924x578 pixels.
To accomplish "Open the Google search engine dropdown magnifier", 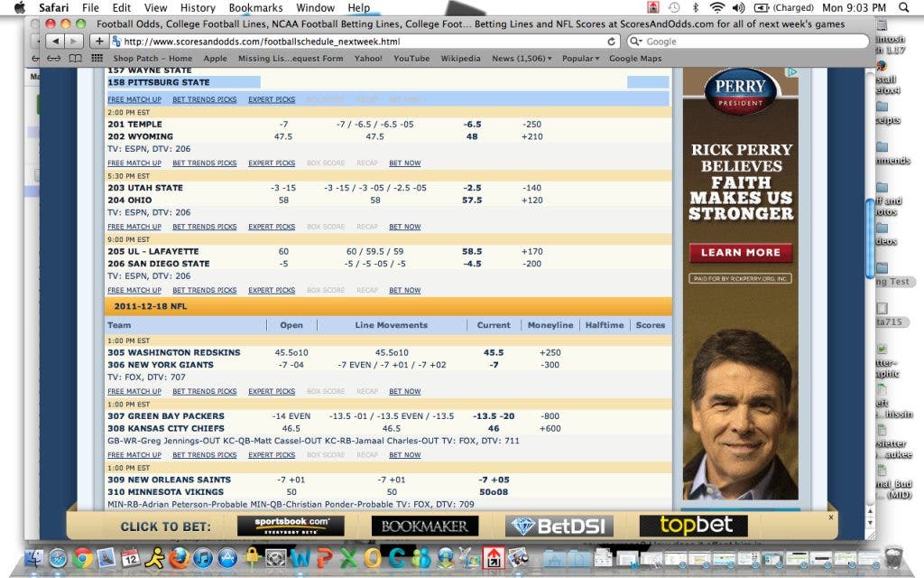I will click(636, 42).
